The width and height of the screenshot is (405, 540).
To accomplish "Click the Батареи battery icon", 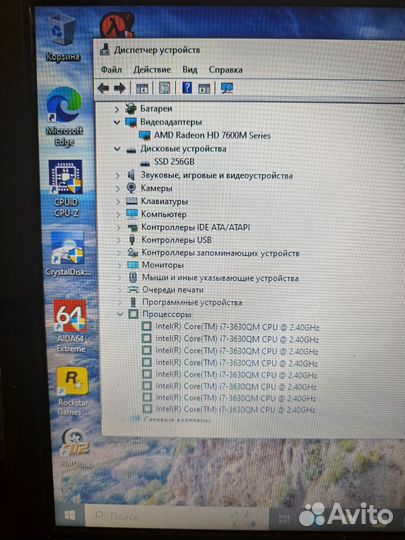I will pyautogui.click(x=131, y=109).
